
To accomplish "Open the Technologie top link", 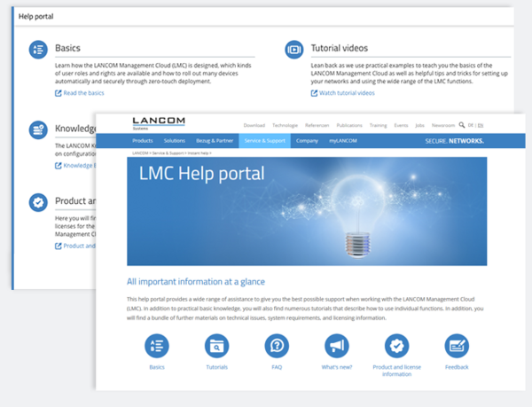I will (285, 125).
